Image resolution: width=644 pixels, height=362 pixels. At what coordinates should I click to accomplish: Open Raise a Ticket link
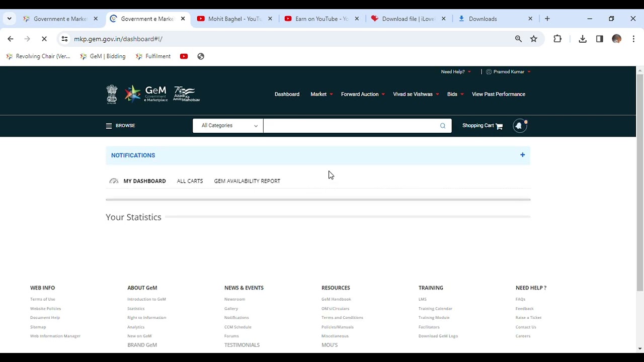click(528, 318)
